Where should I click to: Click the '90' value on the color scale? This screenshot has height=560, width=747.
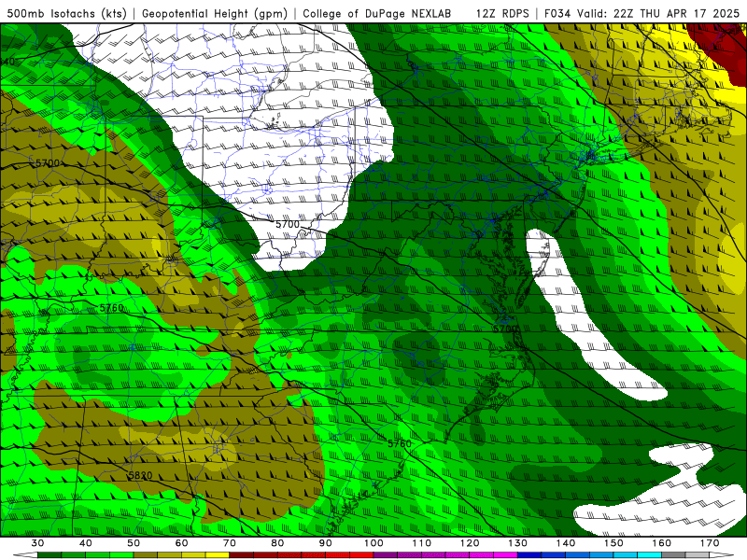click(x=326, y=543)
